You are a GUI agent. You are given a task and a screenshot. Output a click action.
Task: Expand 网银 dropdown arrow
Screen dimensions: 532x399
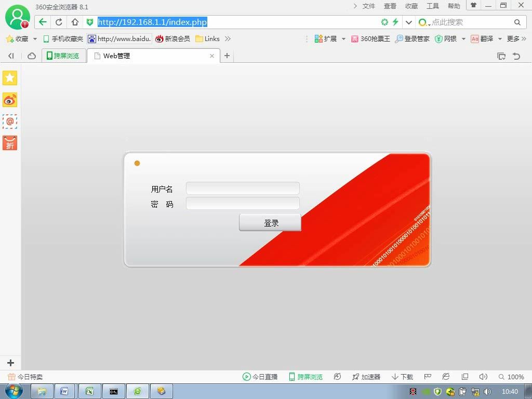point(463,39)
